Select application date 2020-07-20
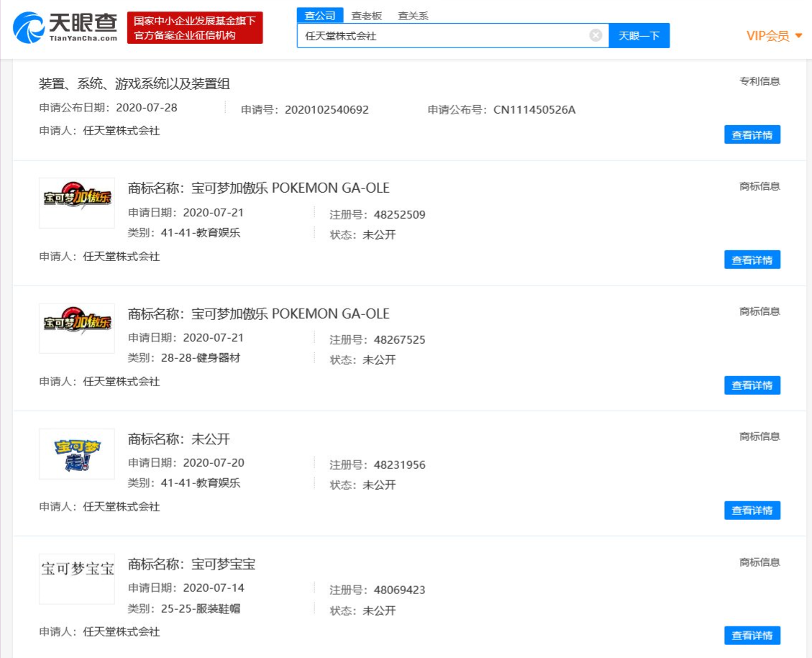 coord(214,463)
